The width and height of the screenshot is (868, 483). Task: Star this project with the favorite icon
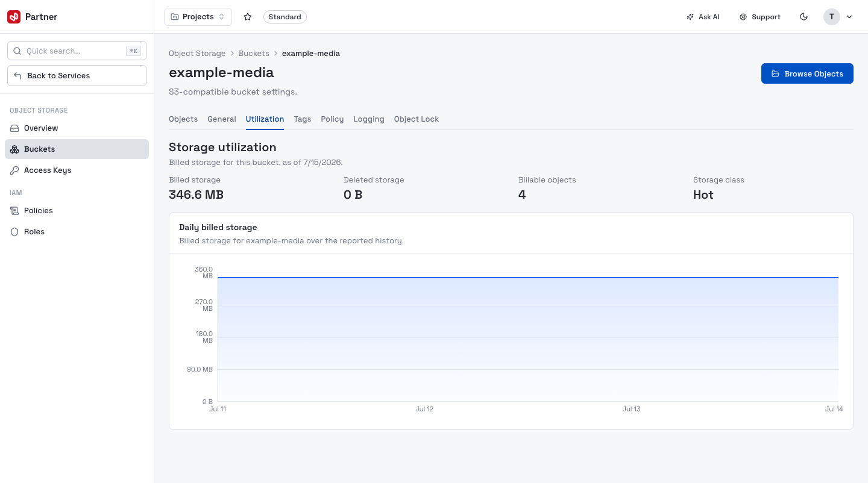coord(248,17)
